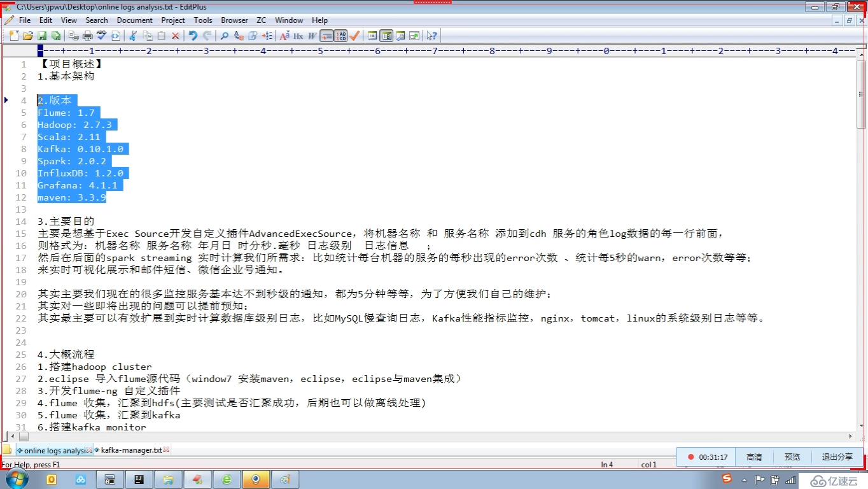Toggle Word Wrap with the W icon
The height and width of the screenshot is (489, 868).
click(x=312, y=36)
